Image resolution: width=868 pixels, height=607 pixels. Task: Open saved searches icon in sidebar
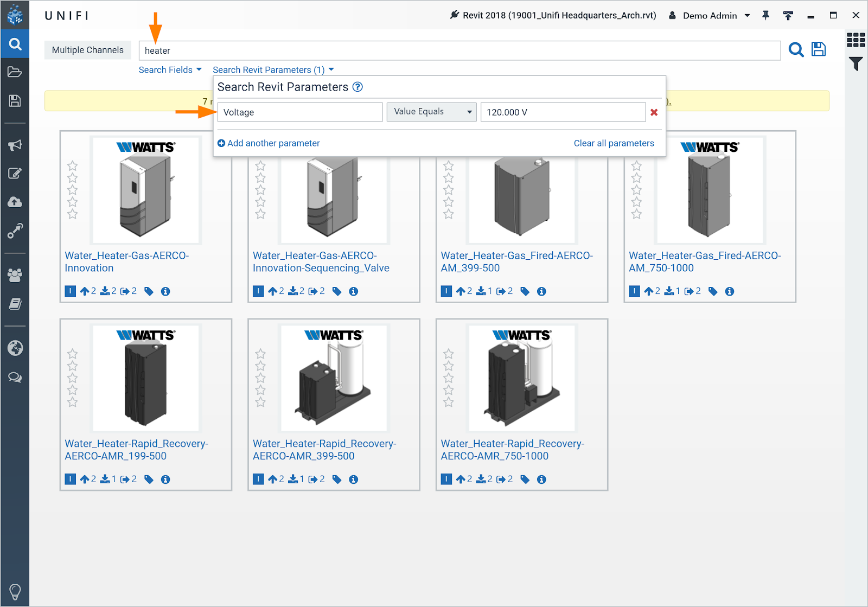point(15,101)
